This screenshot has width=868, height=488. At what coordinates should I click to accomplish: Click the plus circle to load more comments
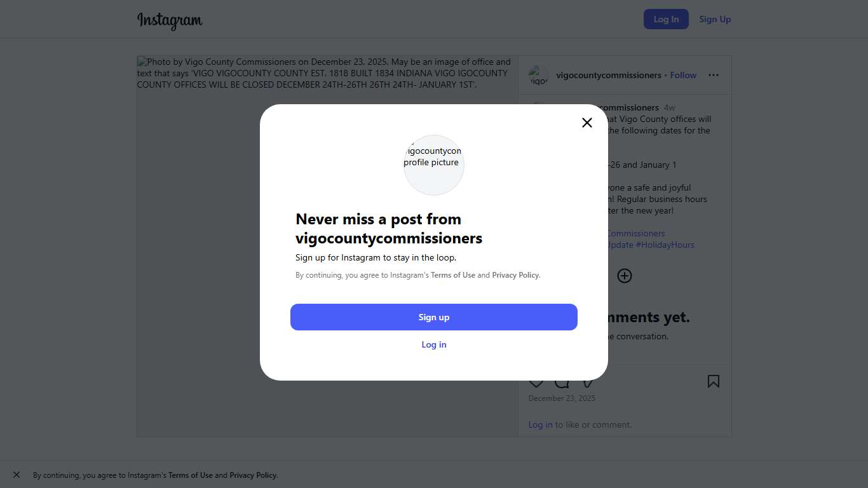625,276
